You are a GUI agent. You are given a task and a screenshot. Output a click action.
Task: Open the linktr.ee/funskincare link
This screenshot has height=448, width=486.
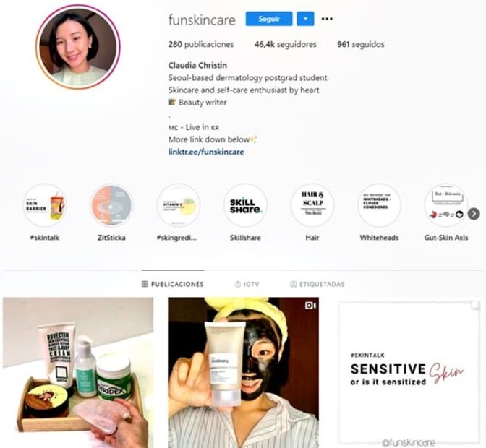coord(206,152)
